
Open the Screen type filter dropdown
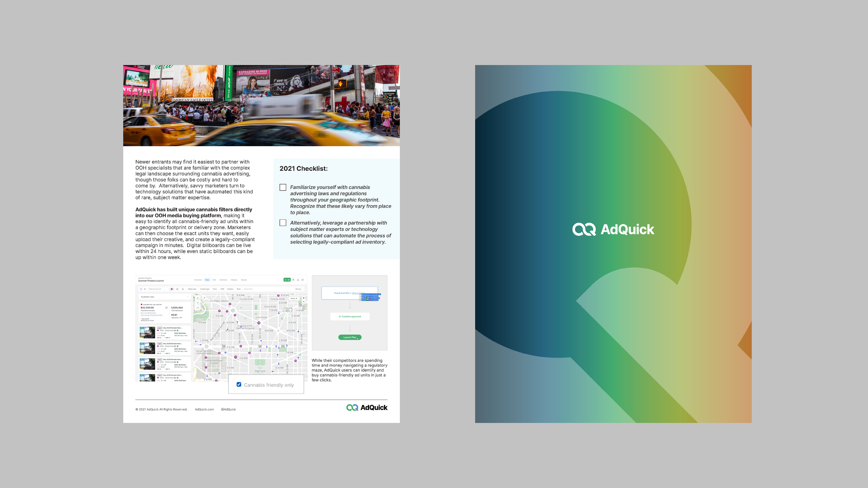pos(205,289)
